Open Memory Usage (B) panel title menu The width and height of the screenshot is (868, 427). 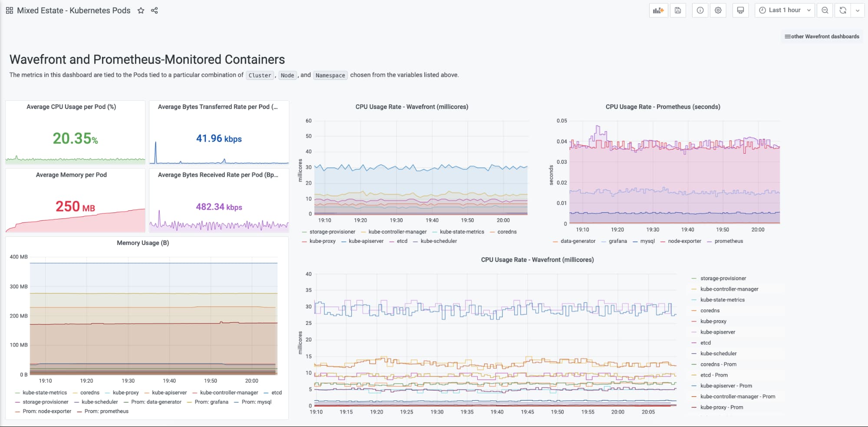pyautogui.click(x=143, y=243)
